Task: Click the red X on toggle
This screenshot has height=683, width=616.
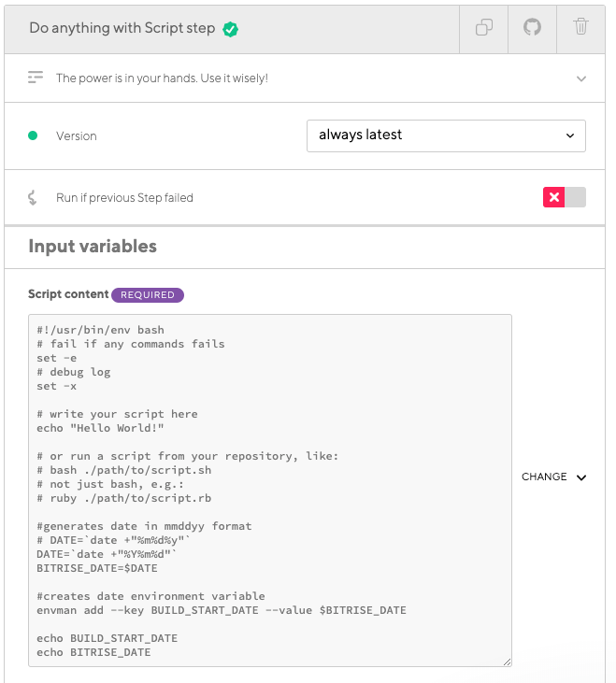Action: 553,197
